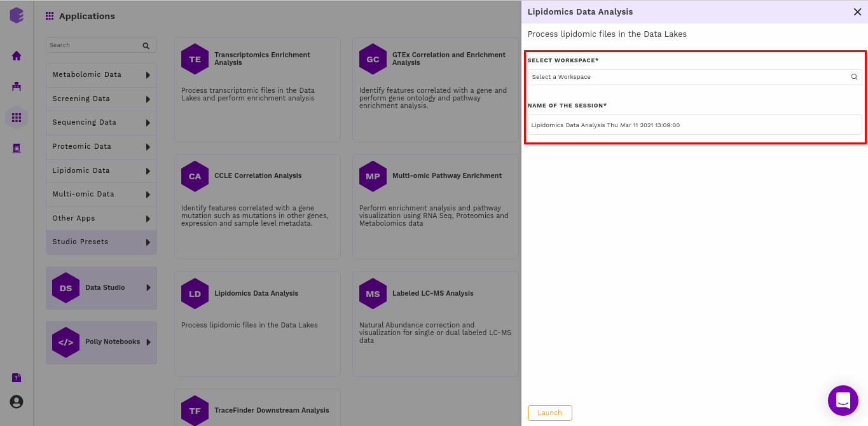Expand the Data Studio section
Image resolution: width=868 pixels, height=426 pixels.
click(x=101, y=288)
